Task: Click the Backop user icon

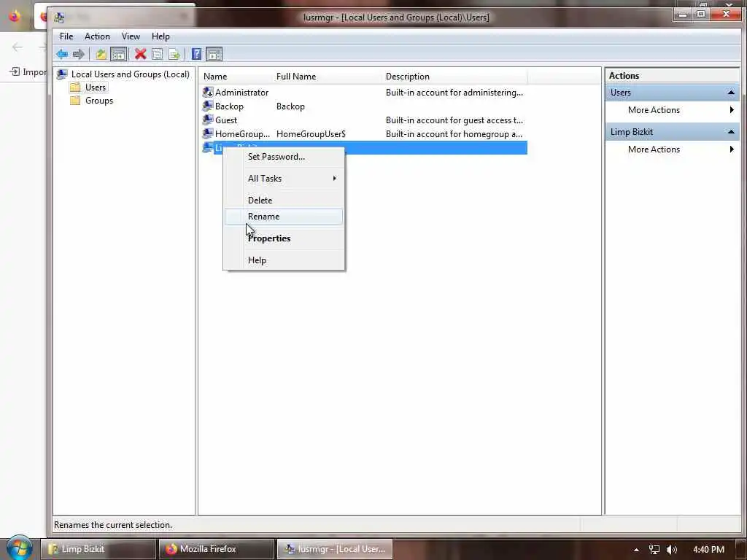Action: 208,106
